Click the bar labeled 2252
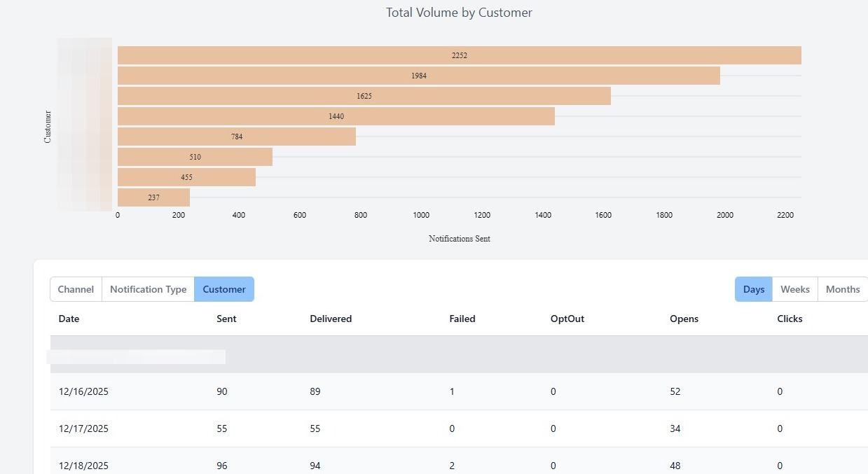 click(459, 55)
